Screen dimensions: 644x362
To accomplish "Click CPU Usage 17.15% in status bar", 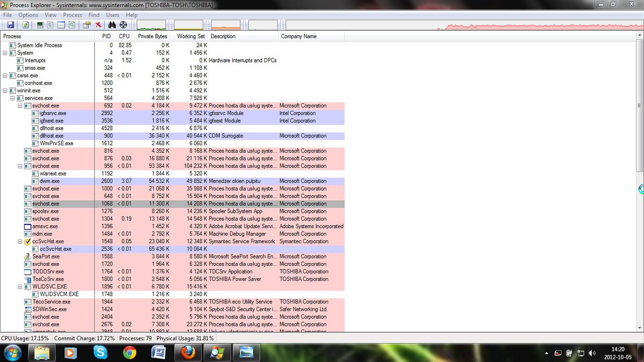I will [25, 338].
